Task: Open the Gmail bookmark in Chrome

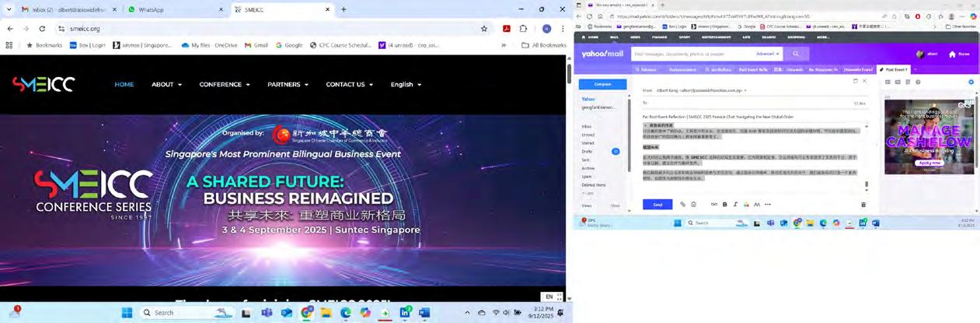Action: (256, 45)
